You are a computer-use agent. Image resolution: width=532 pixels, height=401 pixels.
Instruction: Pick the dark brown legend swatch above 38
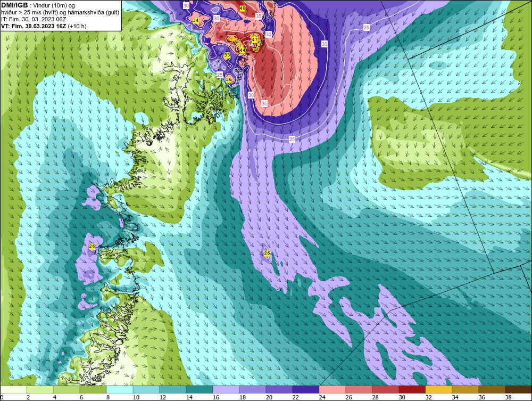(x=518, y=389)
